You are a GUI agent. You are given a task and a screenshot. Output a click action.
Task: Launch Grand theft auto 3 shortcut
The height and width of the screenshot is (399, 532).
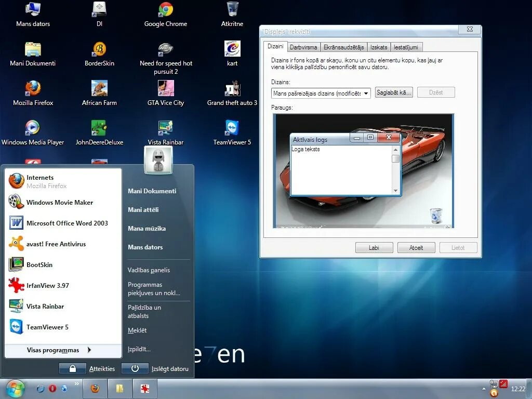[x=232, y=94]
